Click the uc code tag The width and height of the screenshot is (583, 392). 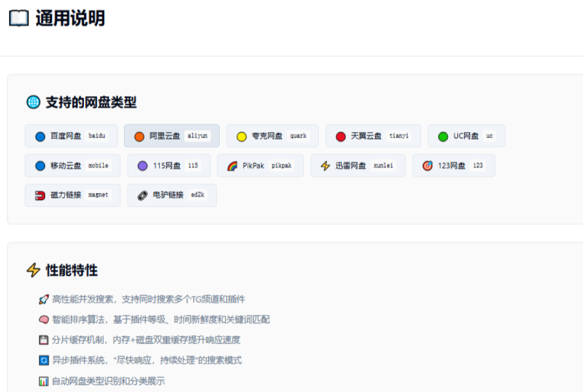(x=489, y=136)
